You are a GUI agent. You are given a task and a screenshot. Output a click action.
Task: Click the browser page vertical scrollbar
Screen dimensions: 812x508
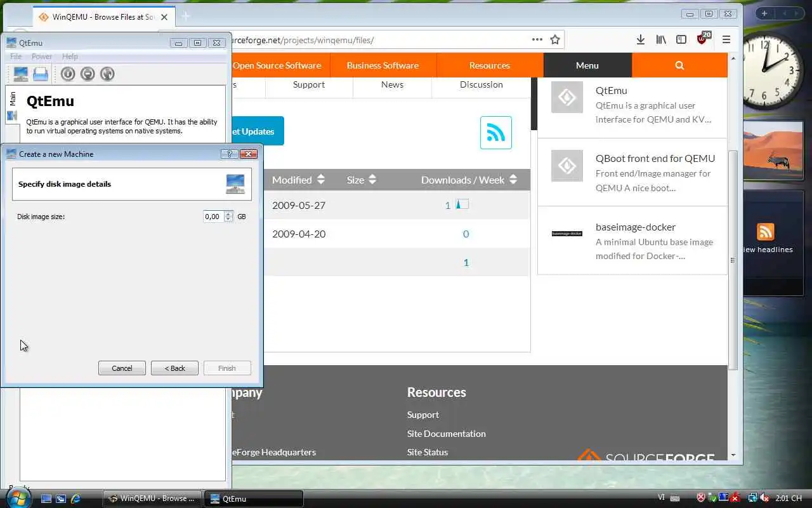(733, 260)
